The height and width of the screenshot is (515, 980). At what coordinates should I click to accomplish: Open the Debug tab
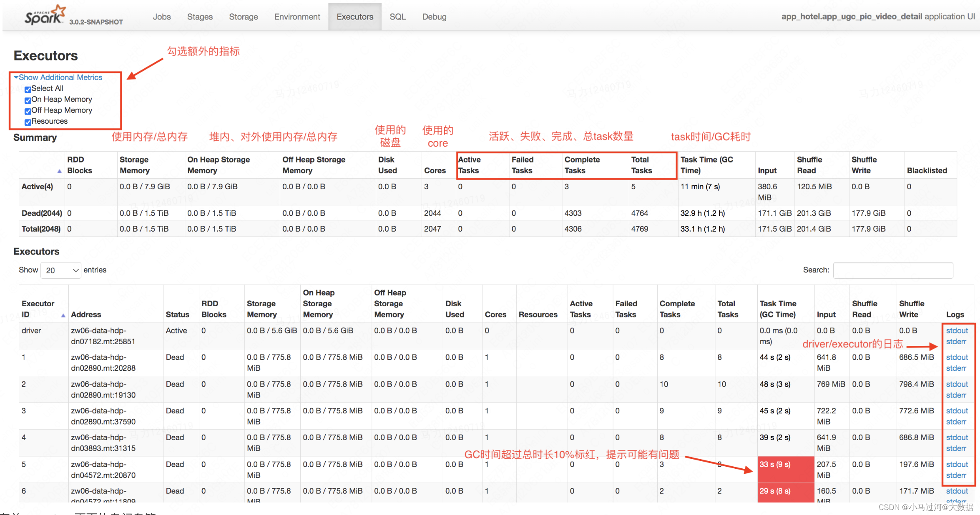point(434,17)
